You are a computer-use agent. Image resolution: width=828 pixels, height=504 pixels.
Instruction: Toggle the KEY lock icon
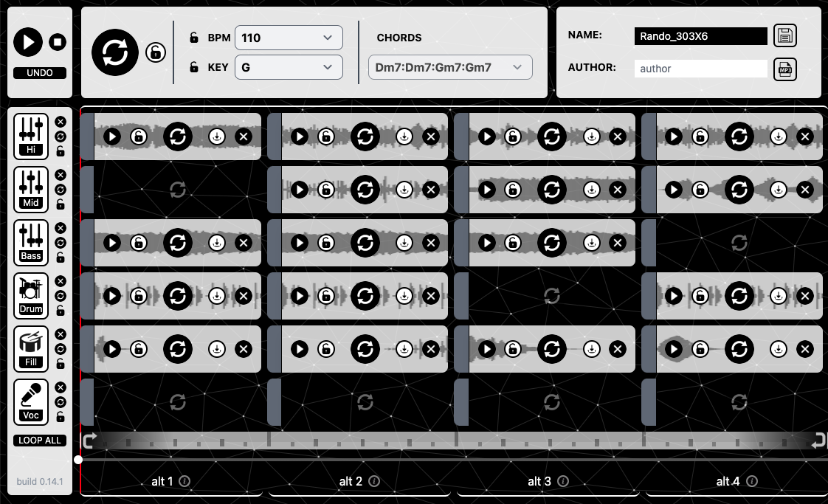click(194, 67)
